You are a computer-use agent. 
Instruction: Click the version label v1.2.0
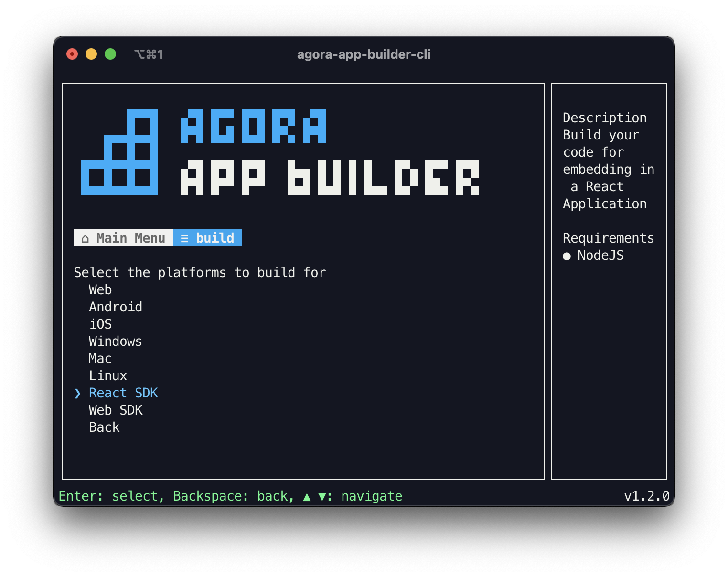coord(647,496)
